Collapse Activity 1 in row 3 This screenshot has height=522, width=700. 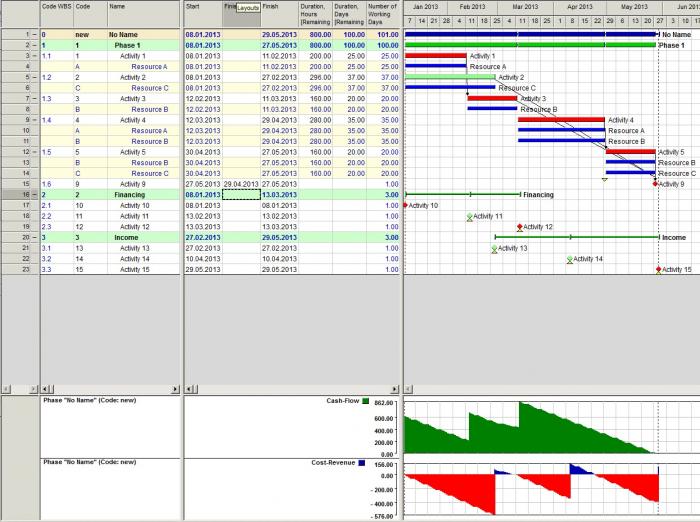pyautogui.click(x=34, y=56)
